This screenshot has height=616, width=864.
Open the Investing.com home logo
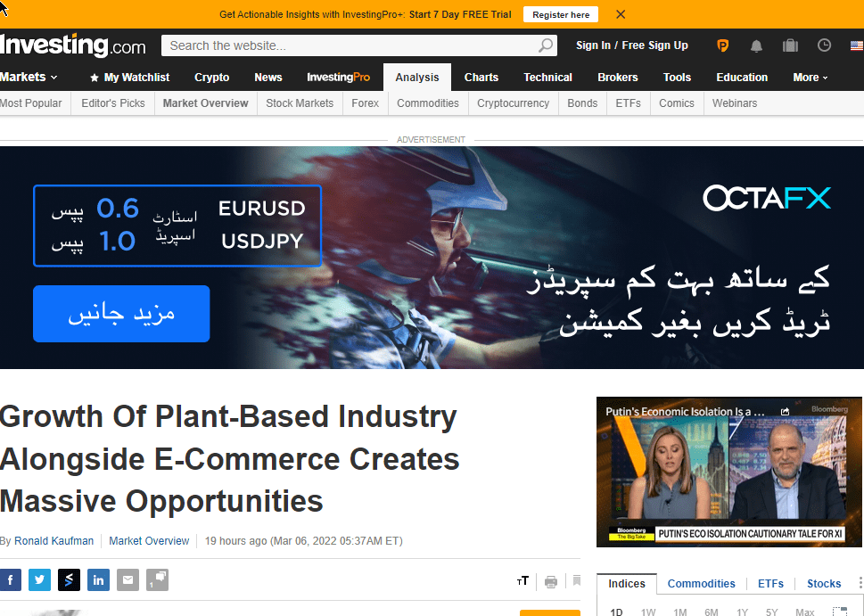(73, 45)
